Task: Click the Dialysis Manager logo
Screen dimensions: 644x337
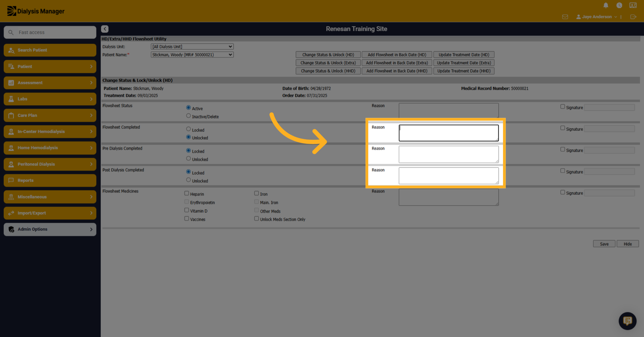Action: point(36,11)
